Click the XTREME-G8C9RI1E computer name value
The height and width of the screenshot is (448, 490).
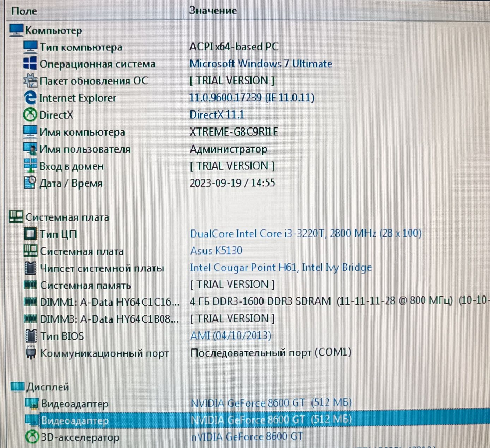pos(234,132)
